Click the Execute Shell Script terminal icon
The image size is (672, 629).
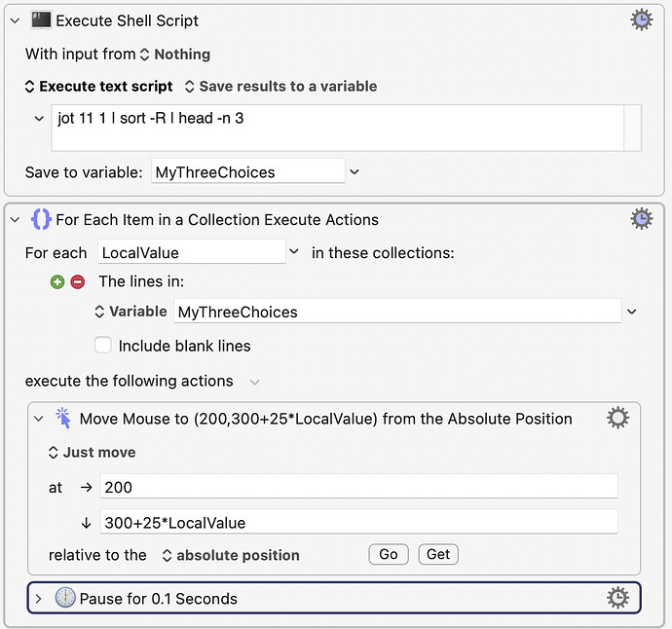coord(41,20)
